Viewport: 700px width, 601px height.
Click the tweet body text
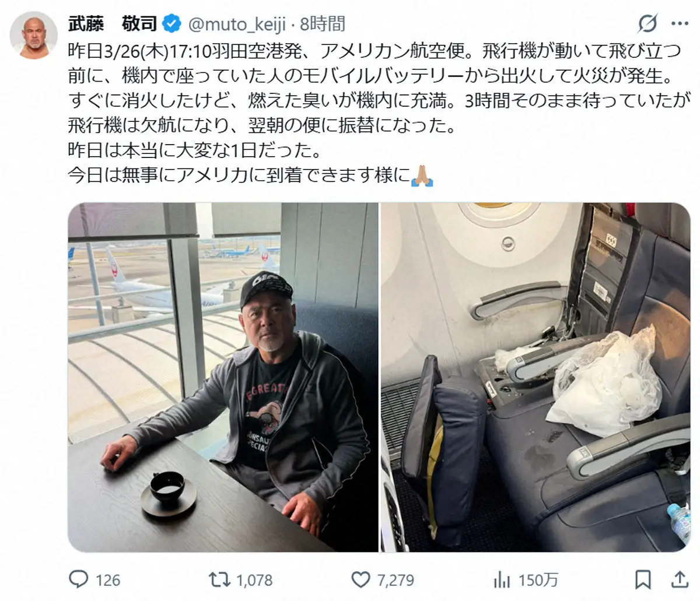[x=374, y=113]
